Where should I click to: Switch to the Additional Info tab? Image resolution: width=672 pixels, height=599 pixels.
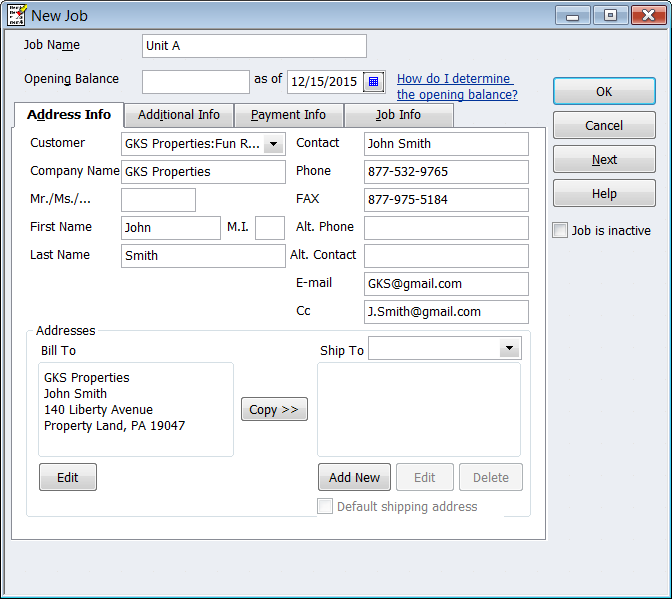(x=179, y=115)
